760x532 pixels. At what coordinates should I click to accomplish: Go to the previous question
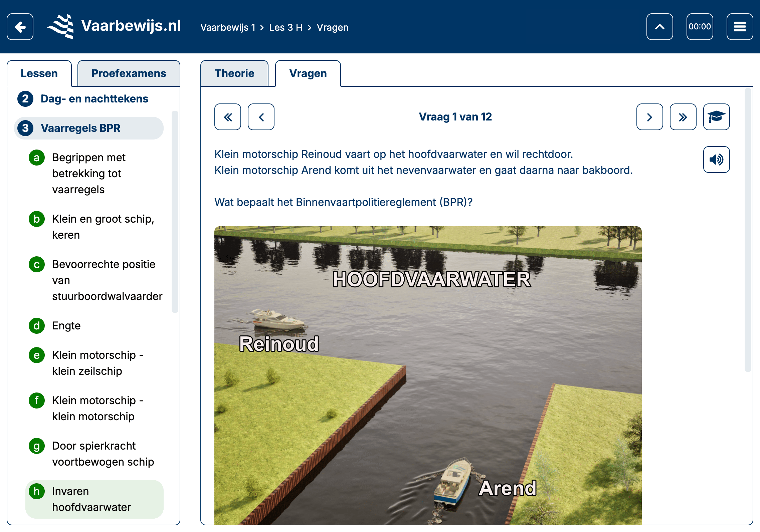[261, 117]
